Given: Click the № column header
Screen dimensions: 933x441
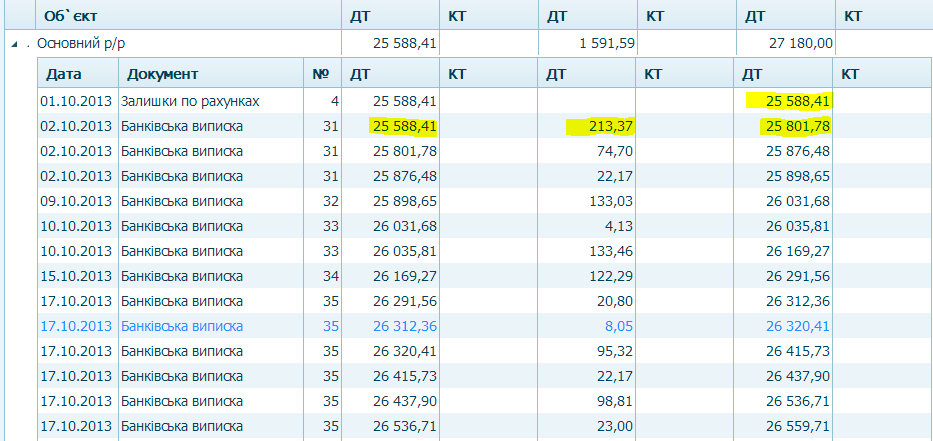Looking at the screenshot, I should (321, 74).
